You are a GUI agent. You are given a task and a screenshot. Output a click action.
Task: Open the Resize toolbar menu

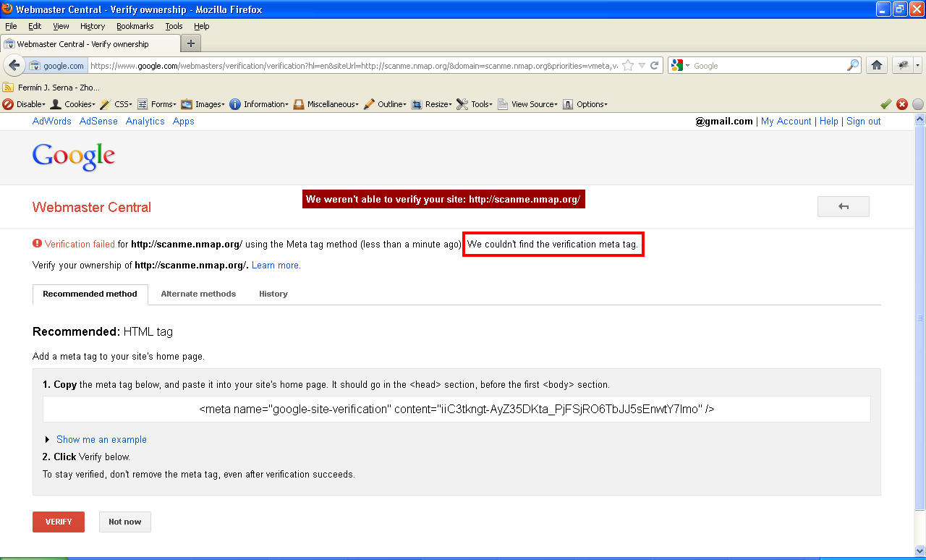[432, 104]
